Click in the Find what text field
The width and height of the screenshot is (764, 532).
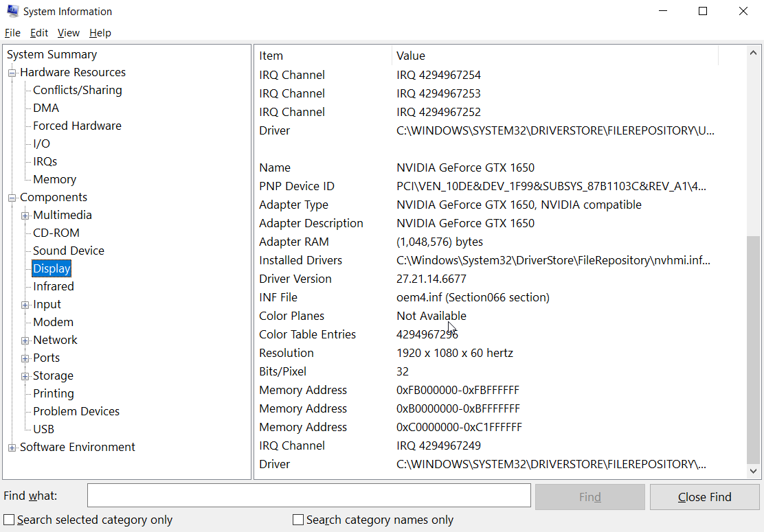pyautogui.click(x=308, y=496)
